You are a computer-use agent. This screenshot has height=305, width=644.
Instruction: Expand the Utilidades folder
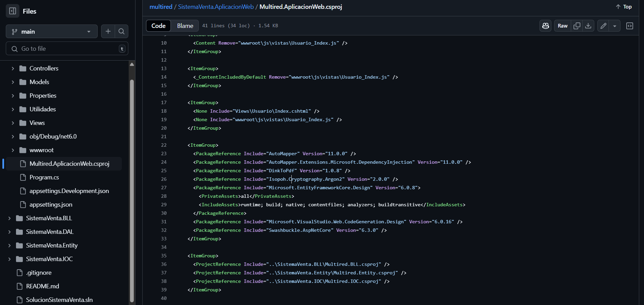coord(13,109)
